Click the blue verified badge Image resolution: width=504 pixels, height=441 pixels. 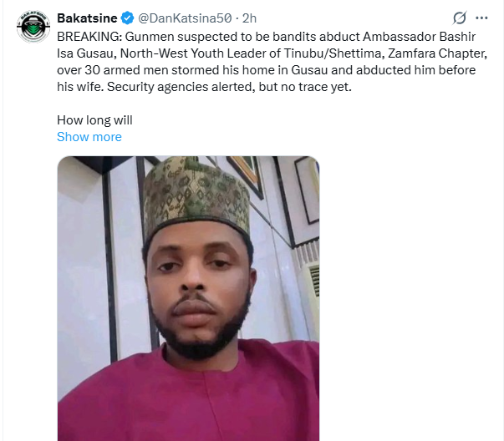pyautogui.click(x=126, y=18)
